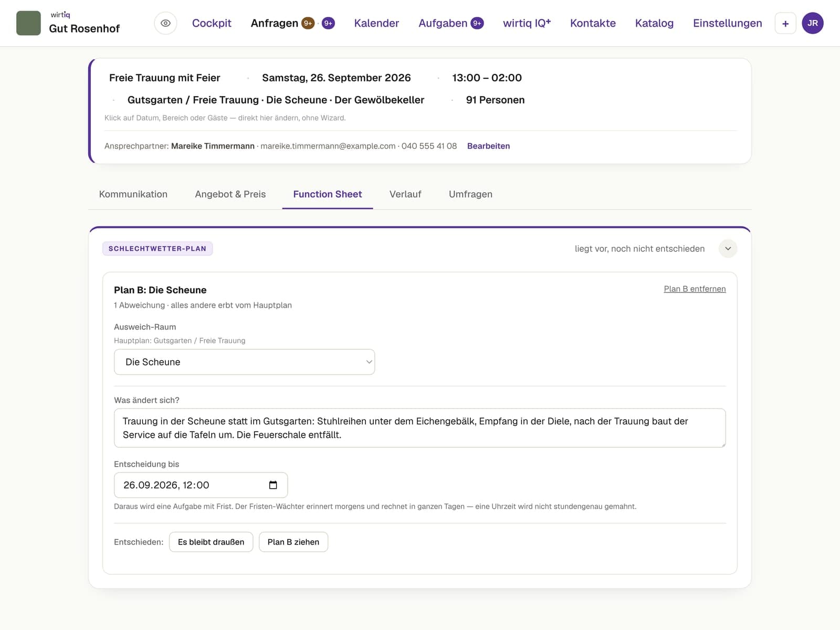840x630 pixels.
Task: Open Kalender in navigation
Action: (376, 23)
